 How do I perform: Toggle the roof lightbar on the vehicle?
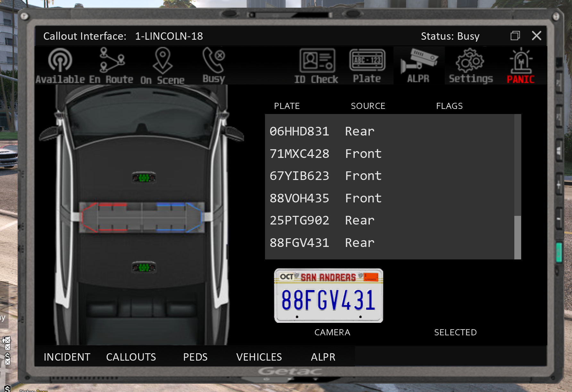[x=142, y=217]
